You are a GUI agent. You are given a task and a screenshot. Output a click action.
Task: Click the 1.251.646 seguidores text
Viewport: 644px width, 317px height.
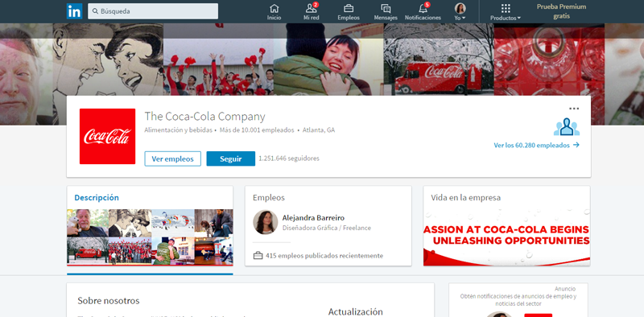pyautogui.click(x=289, y=158)
